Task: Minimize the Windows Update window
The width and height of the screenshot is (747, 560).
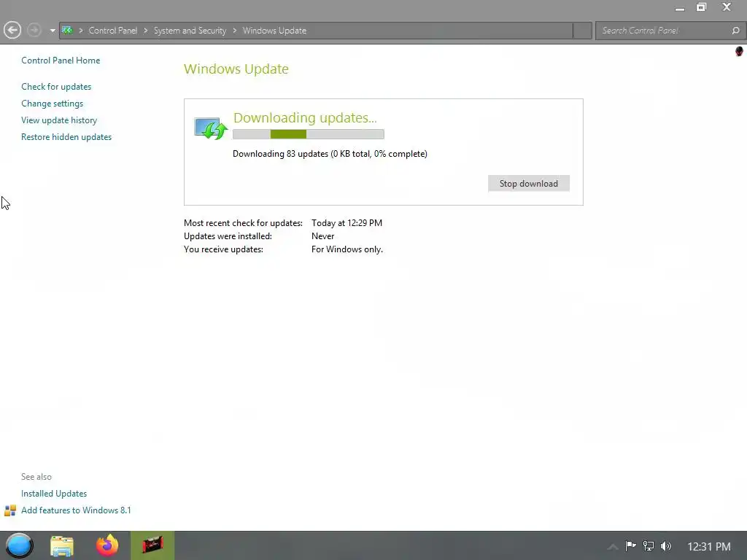Action: pyautogui.click(x=680, y=7)
